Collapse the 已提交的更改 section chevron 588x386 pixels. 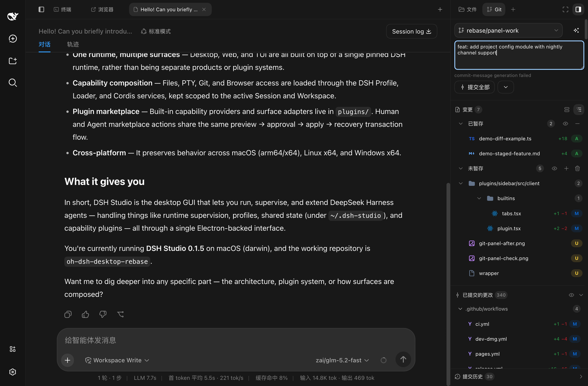(581, 295)
